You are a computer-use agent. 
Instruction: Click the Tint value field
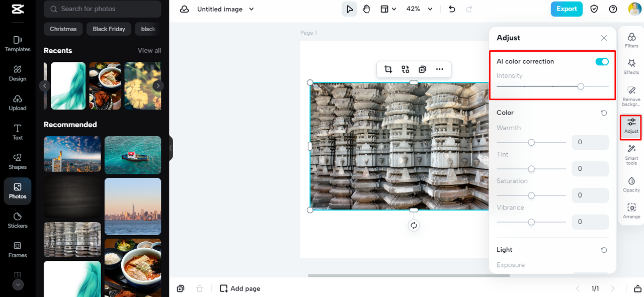click(x=590, y=169)
